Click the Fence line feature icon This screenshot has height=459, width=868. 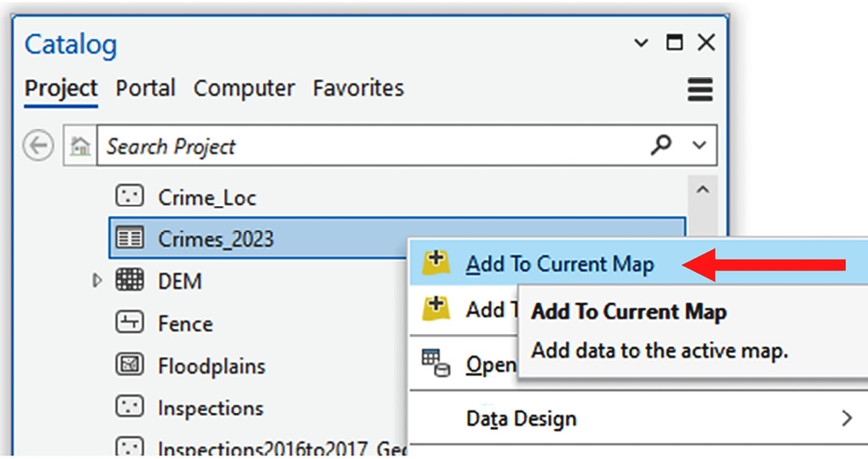coord(130,322)
